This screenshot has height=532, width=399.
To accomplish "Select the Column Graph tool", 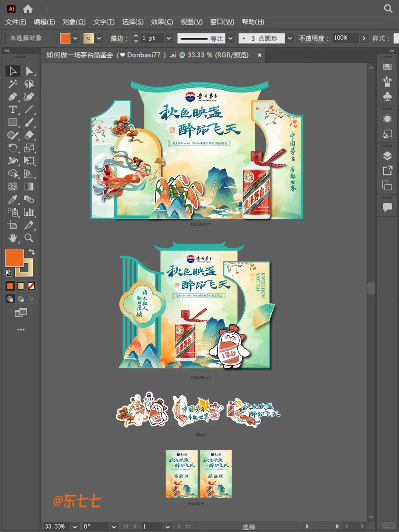I will [x=29, y=212].
